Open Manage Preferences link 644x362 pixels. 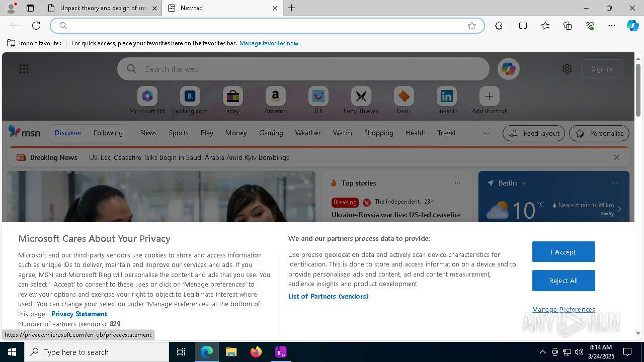[563, 309]
